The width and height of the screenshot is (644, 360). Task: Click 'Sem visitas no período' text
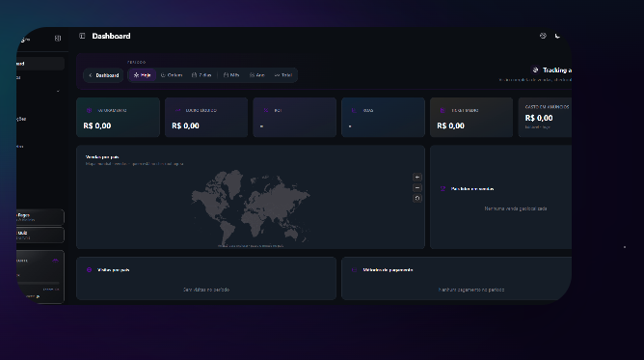206,290
